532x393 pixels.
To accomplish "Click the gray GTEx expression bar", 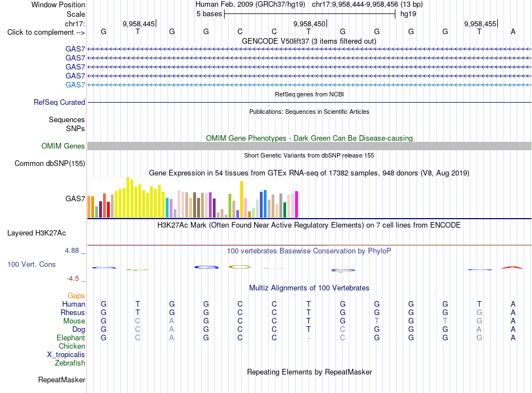I will click(x=281, y=206).
